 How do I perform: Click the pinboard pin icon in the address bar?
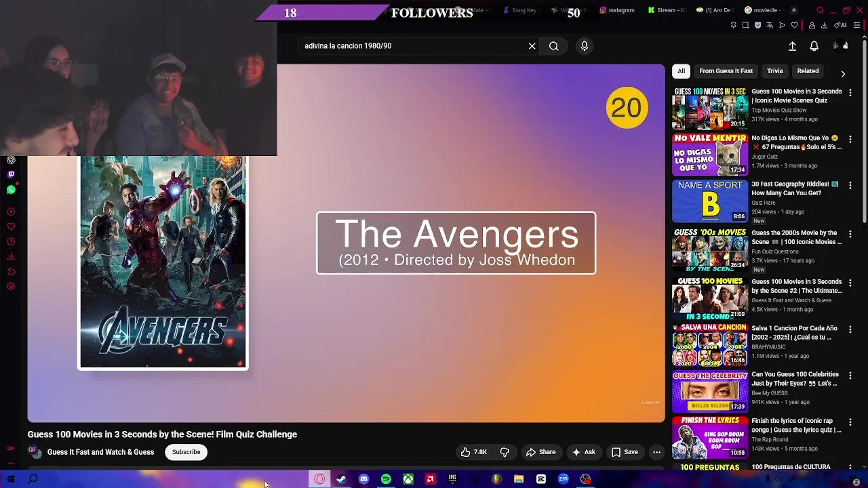tap(733, 25)
